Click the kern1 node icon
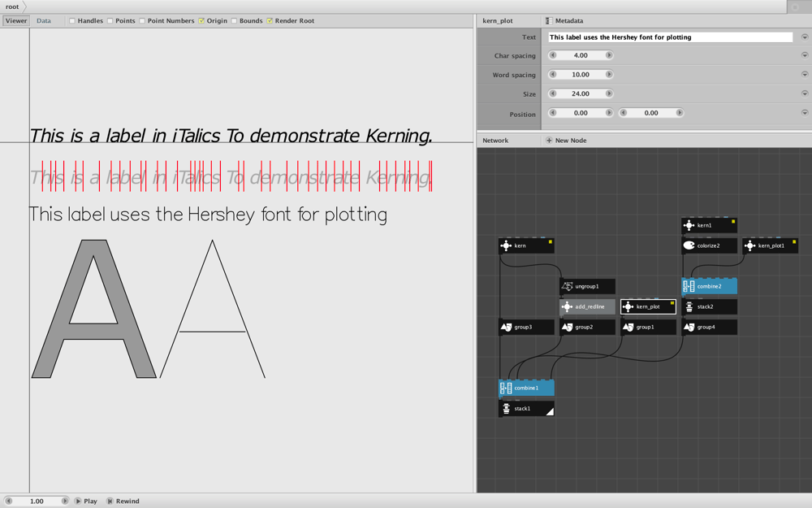Image resolution: width=812 pixels, height=508 pixels. 689,225
